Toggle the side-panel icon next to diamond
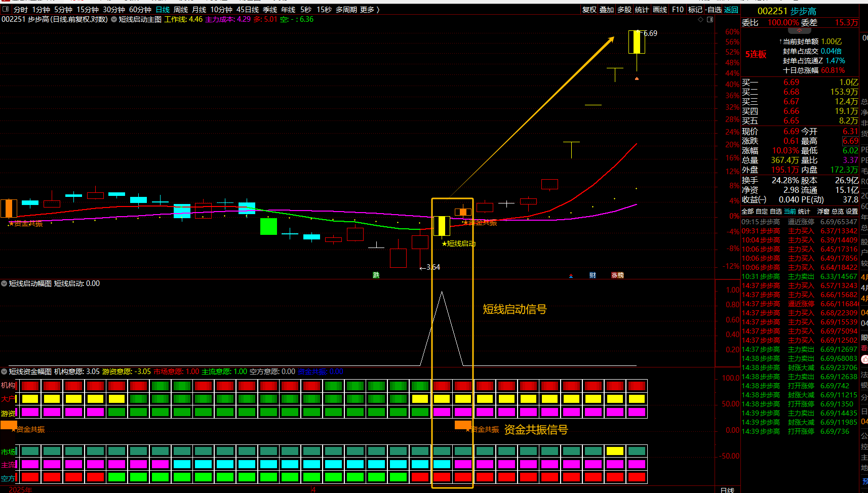 (x=710, y=20)
